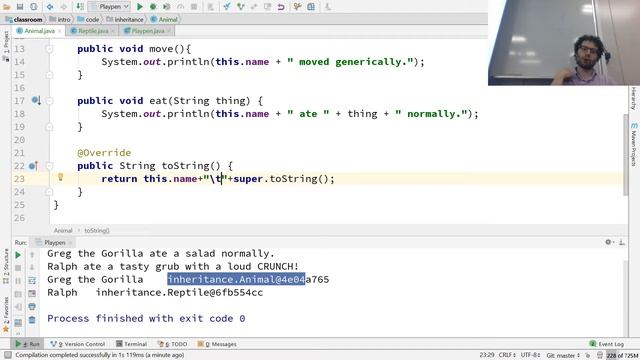
Task: Click the toString() item in editor breadcrumb
Action: tap(97, 231)
